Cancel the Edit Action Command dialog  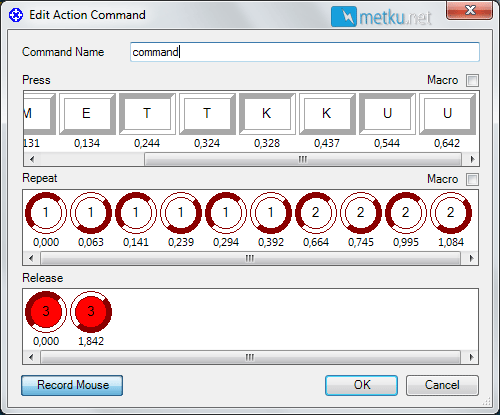pos(442,385)
